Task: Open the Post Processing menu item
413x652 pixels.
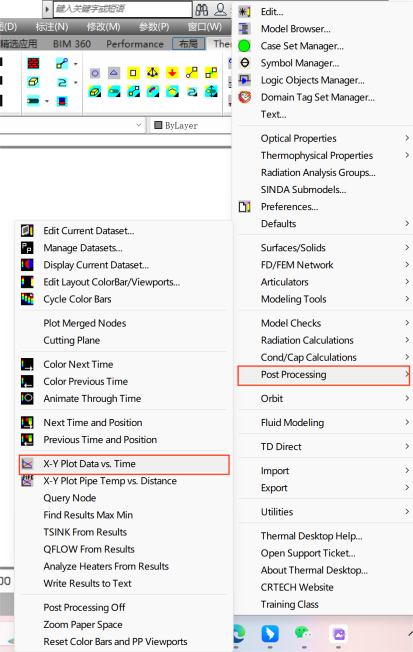Action: [x=324, y=375]
